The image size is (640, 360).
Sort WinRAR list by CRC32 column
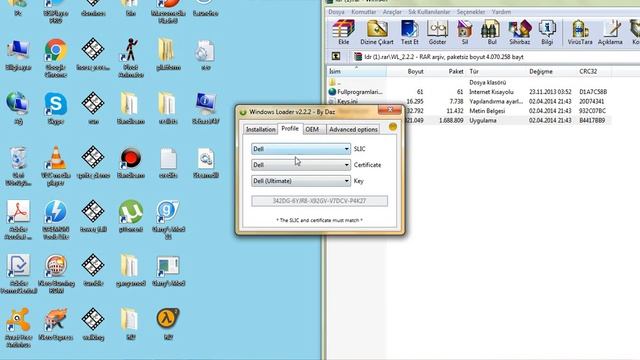coord(594,71)
